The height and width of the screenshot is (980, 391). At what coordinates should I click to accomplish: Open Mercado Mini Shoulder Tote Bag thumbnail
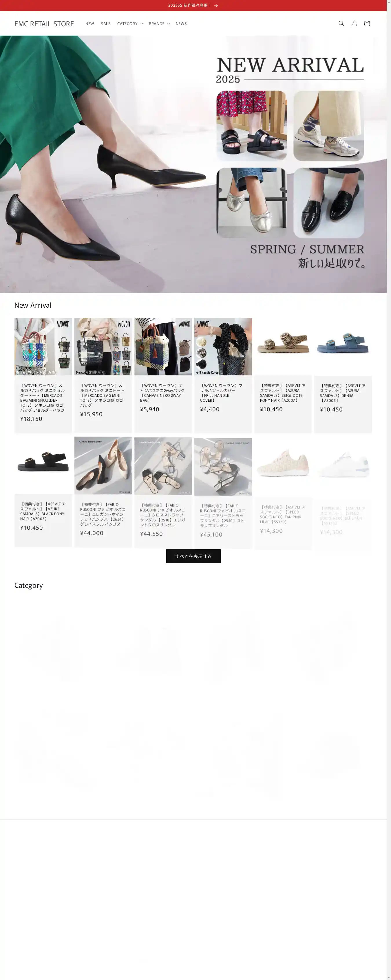coord(43,346)
